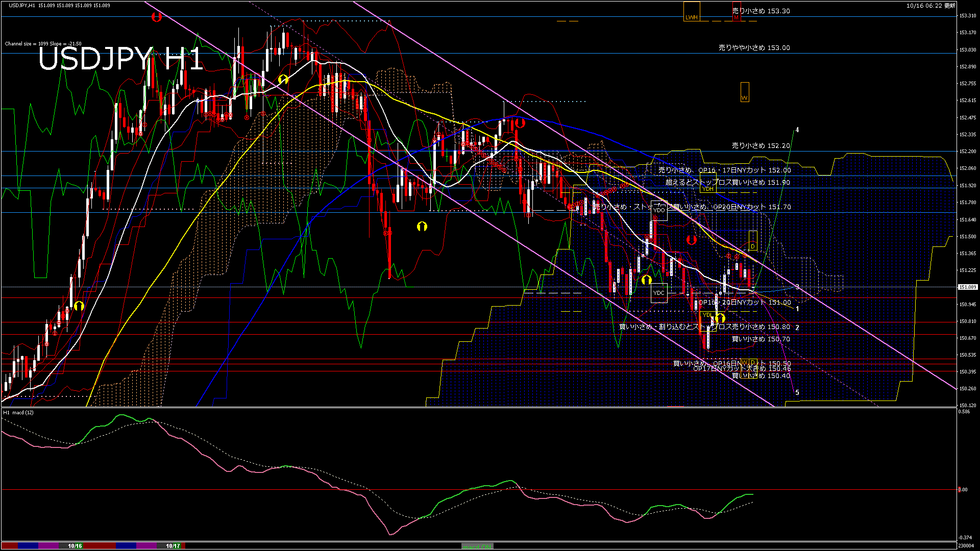Click the 売りやや小さめ 153.00 level label
The image size is (980, 551).
(x=754, y=47)
